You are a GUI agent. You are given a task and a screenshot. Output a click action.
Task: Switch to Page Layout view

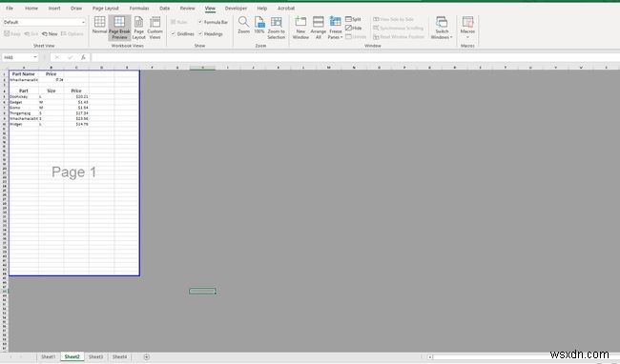[139, 28]
